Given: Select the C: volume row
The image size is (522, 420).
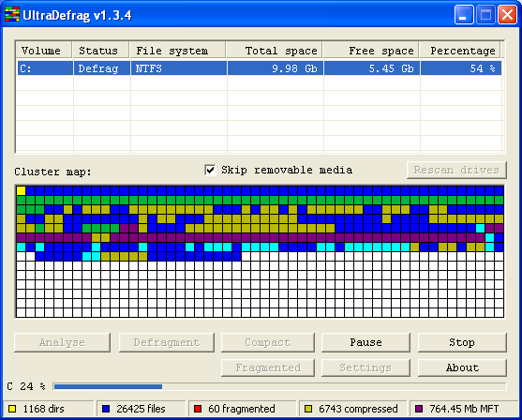Looking at the screenshot, I should (x=260, y=68).
